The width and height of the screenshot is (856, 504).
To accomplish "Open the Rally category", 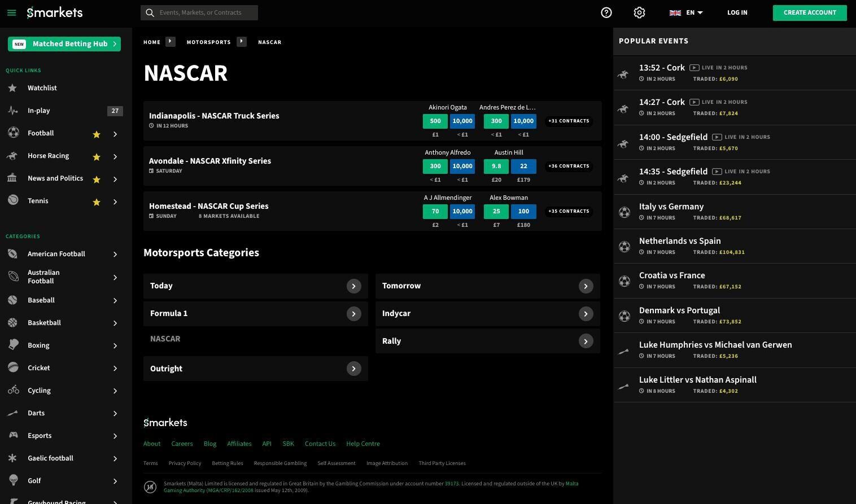I will pyautogui.click(x=487, y=341).
